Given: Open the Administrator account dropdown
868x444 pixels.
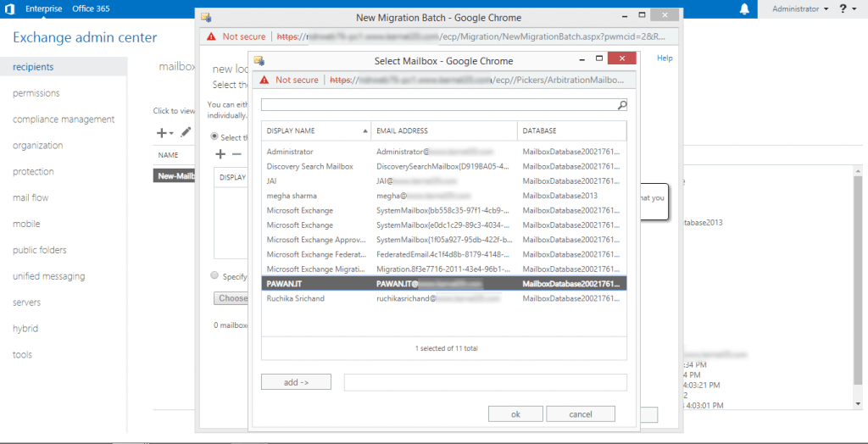Looking at the screenshot, I should pyautogui.click(x=800, y=8).
